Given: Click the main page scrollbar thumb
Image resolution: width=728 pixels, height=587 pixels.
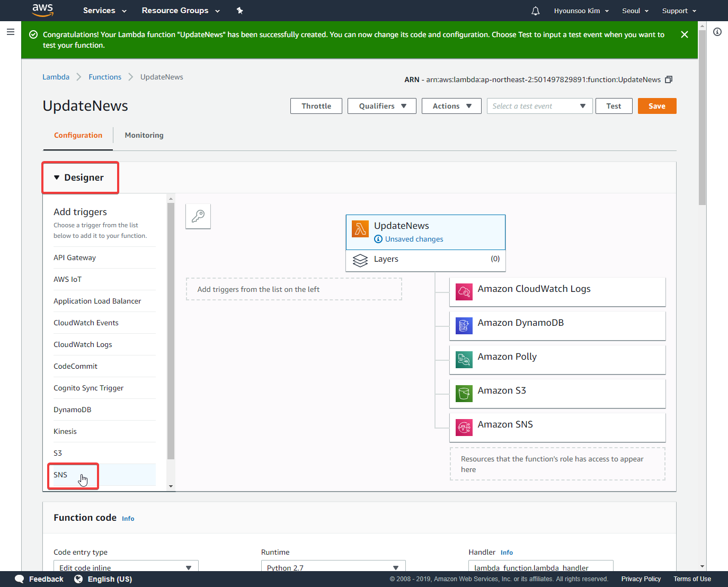Looking at the screenshot, I should point(702,117).
